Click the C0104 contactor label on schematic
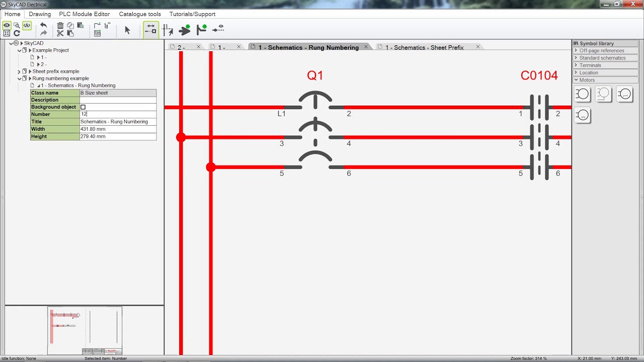 pyautogui.click(x=539, y=75)
